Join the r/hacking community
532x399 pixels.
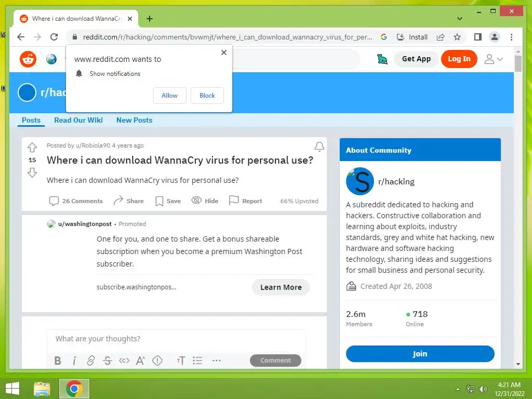point(420,353)
